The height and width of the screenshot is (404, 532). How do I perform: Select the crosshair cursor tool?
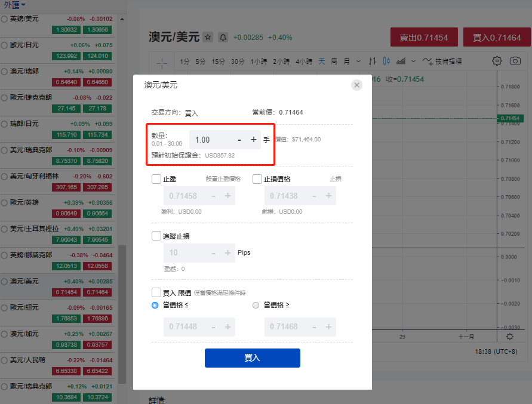162,61
